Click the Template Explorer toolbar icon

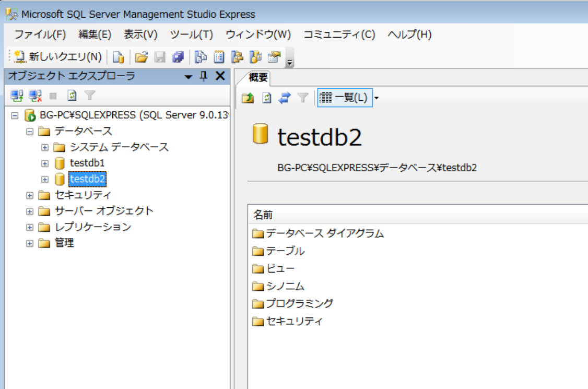point(256,57)
